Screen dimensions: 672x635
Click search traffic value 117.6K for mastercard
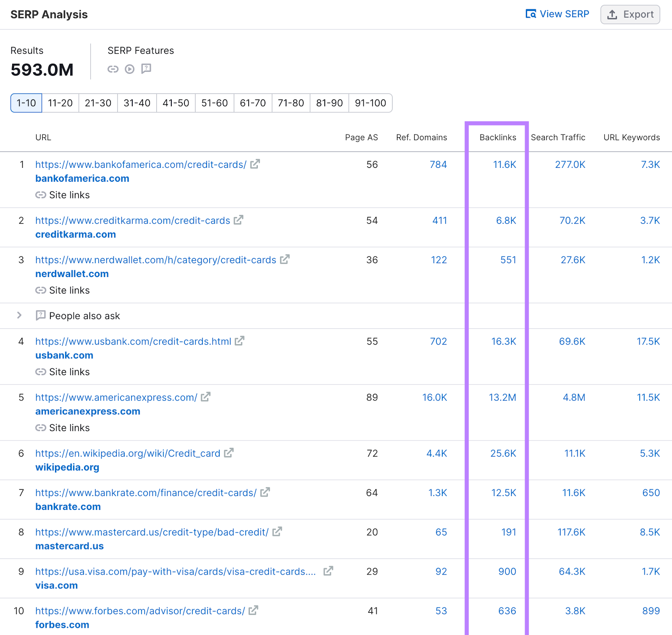point(571,532)
